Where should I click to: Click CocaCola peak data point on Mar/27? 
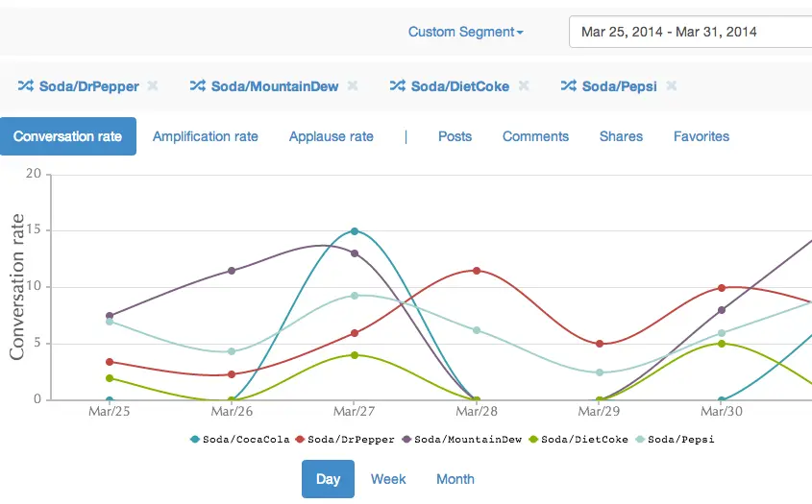tap(355, 231)
